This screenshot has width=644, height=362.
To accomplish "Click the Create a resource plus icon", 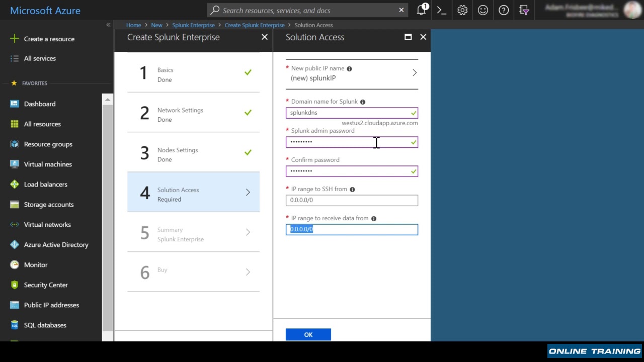I will (x=15, y=39).
